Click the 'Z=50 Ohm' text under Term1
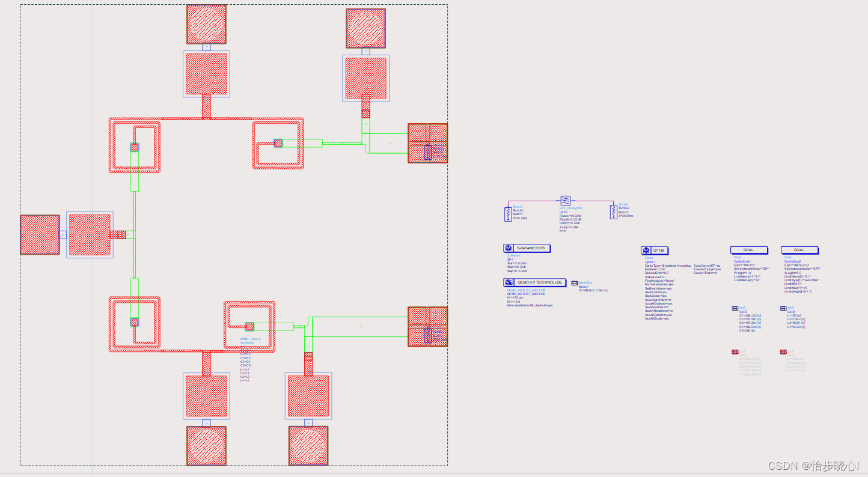 pos(520,218)
